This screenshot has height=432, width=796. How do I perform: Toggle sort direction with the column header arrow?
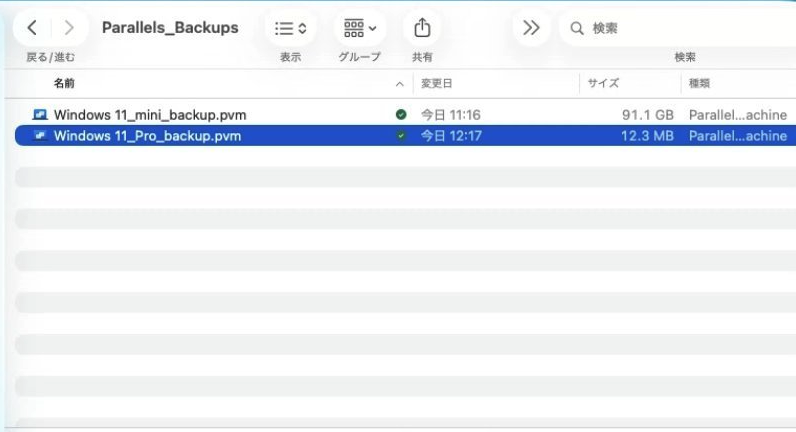tap(400, 84)
